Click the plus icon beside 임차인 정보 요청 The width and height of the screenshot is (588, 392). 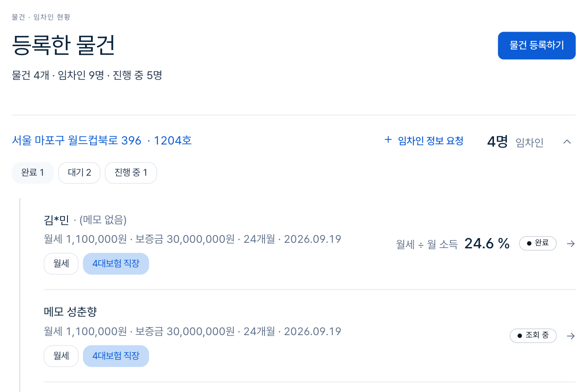pos(388,140)
